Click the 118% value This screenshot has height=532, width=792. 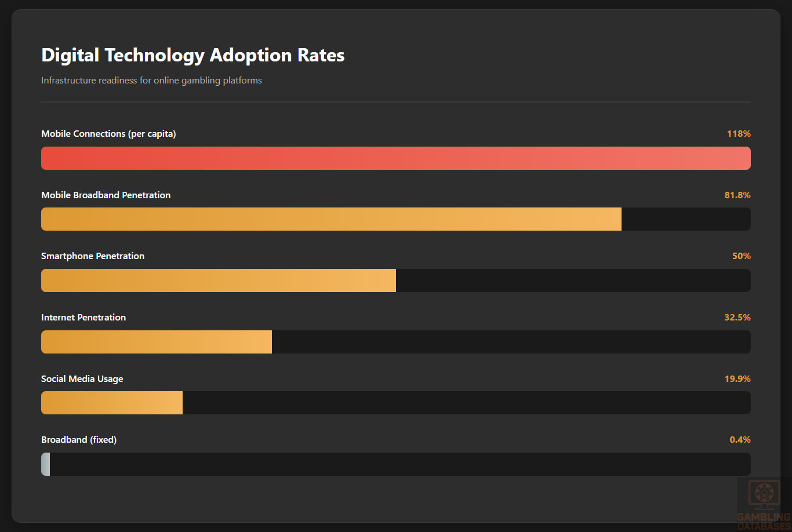point(739,134)
